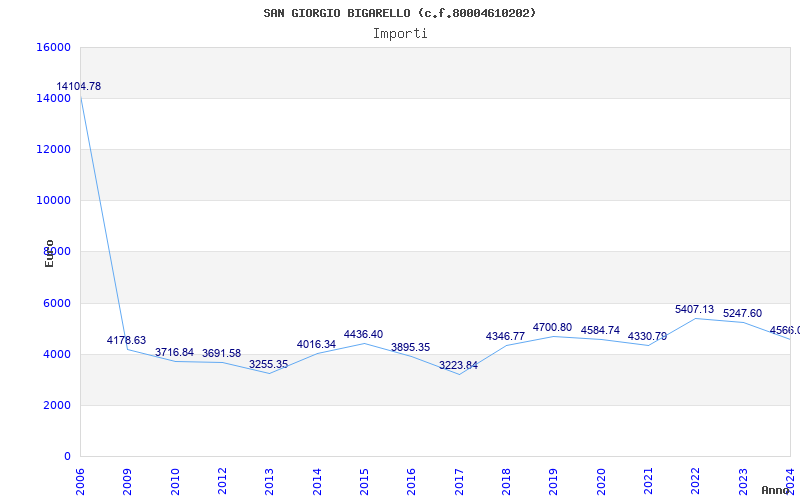Viewport: 800px width, 500px height.
Task: Click the 10000 y-axis tick
Action: 54,200
